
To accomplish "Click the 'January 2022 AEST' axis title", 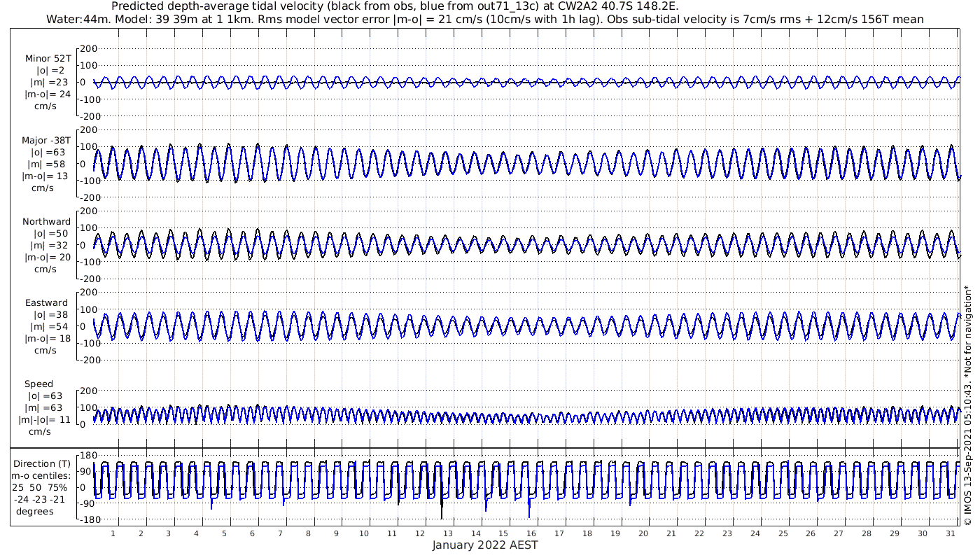I will [485, 545].
